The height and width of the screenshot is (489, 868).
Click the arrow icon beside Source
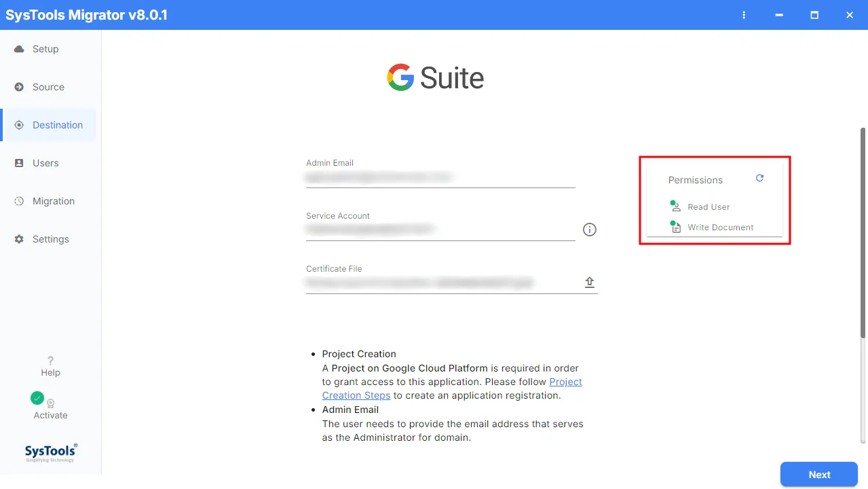(x=19, y=87)
